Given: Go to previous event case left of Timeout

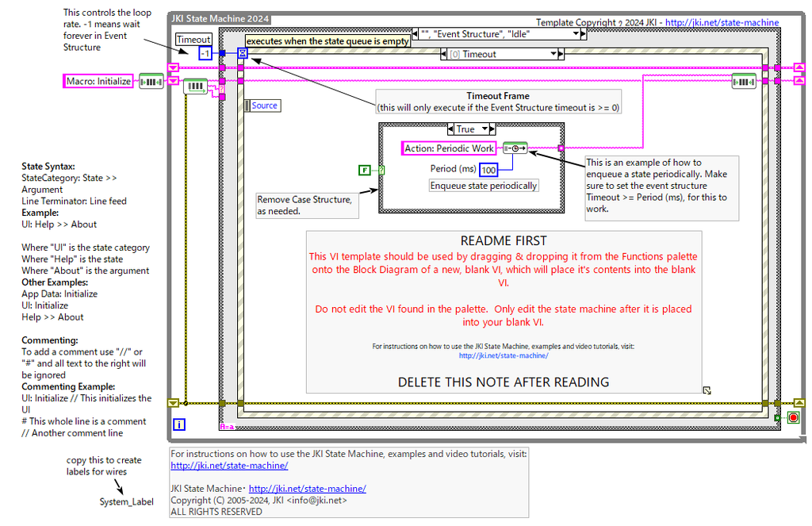Looking at the screenshot, I should [x=443, y=54].
